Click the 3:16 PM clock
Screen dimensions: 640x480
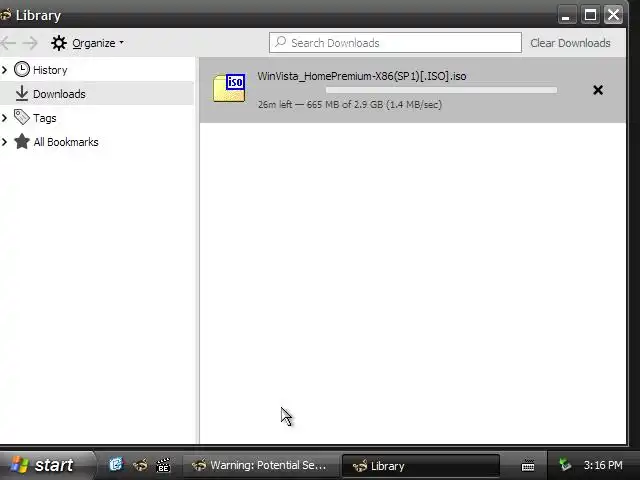tap(603, 465)
